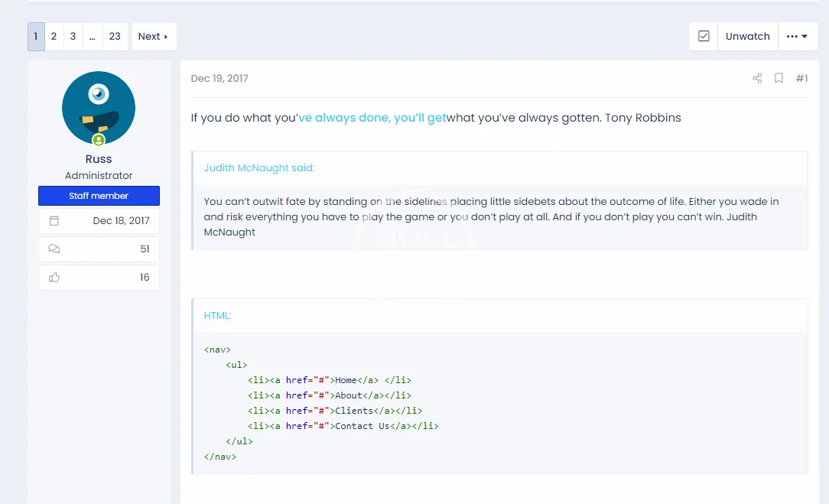Image resolution: width=829 pixels, height=504 pixels.
Task: Open the Russ username link
Action: point(99,159)
